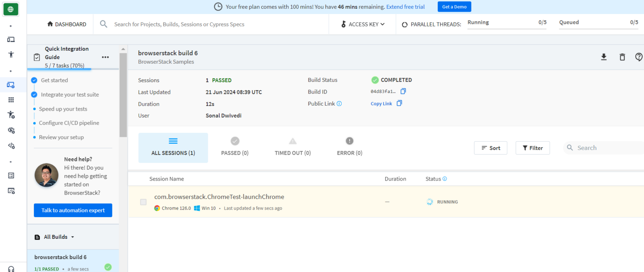
Task: Expand the ACCESS KEY dropdown
Action: pos(363,24)
